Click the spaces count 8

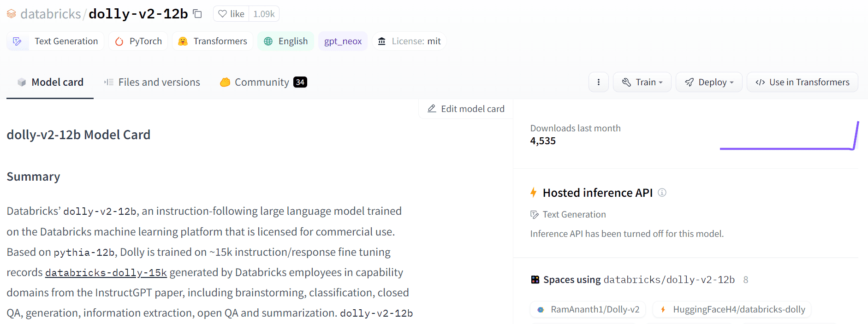[x=745, y=280]
